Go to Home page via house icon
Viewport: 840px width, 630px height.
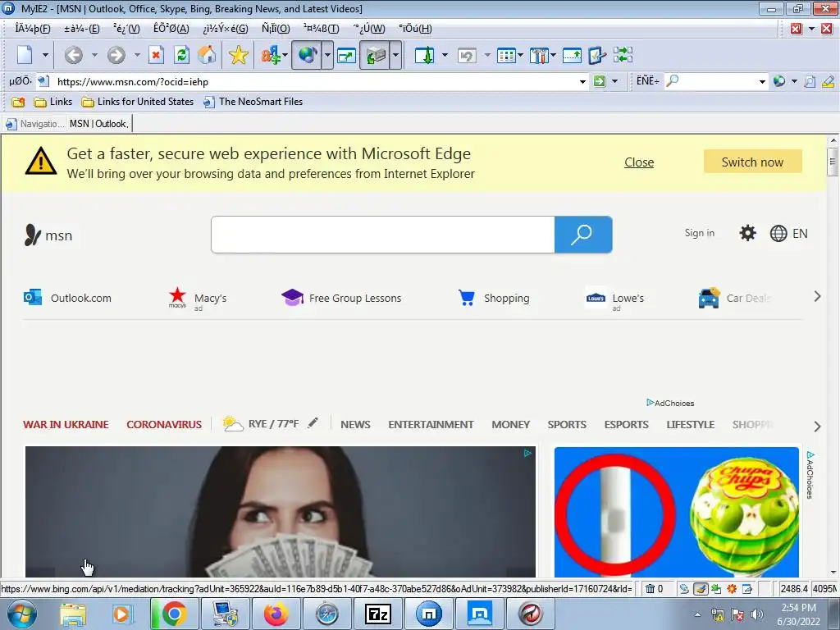(x=207, y=55)
